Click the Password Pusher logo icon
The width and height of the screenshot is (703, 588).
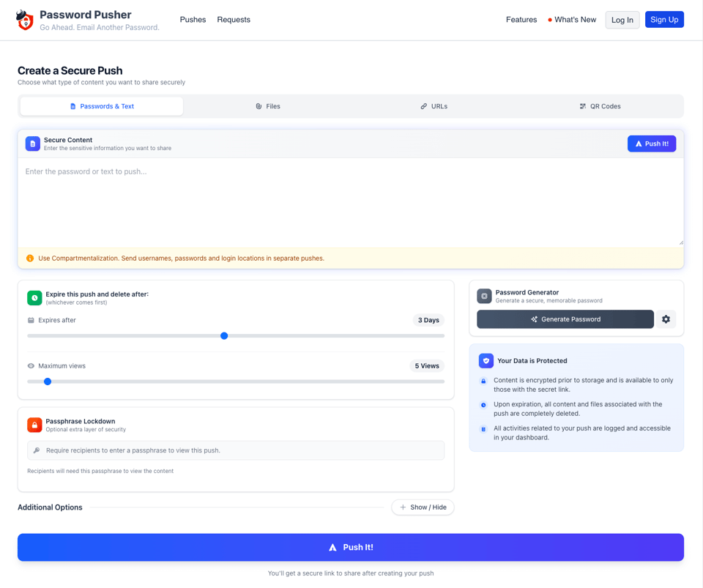coord(25,20)
